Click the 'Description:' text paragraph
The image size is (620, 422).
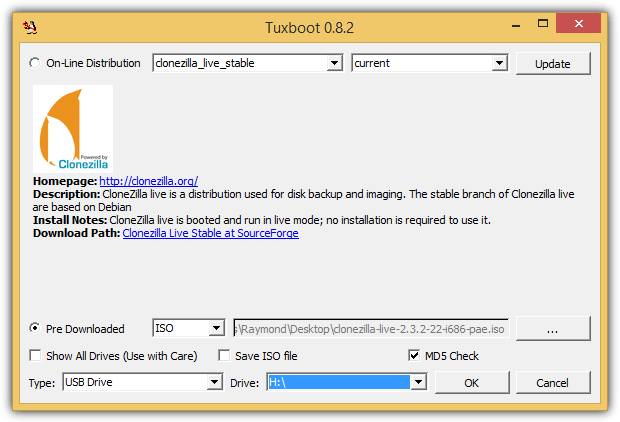[x=303, y=201]
